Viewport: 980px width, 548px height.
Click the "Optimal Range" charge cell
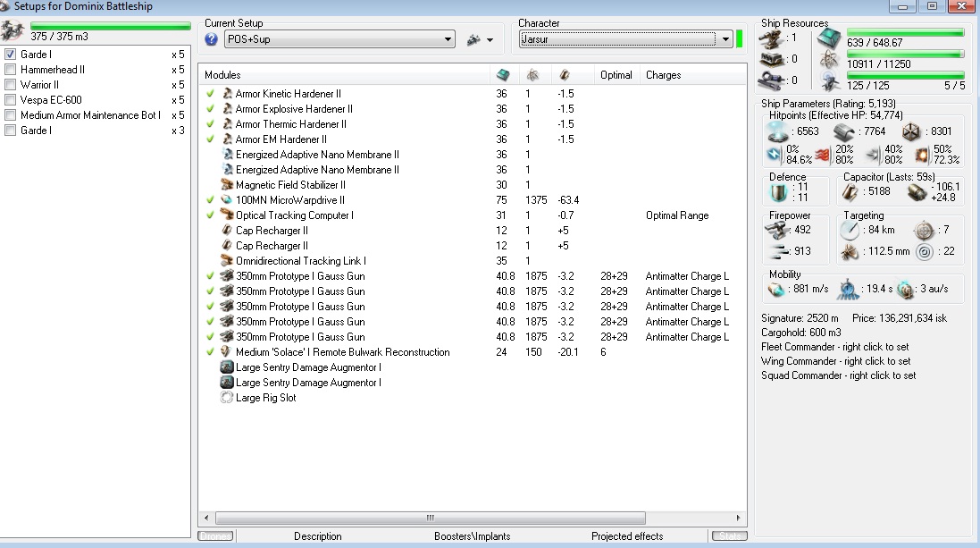coord(677,215)
